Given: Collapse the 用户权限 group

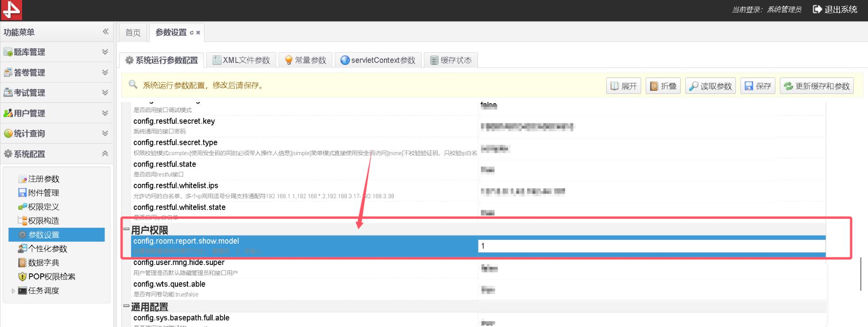Looking at the screenshot, I should coord(126,229).
